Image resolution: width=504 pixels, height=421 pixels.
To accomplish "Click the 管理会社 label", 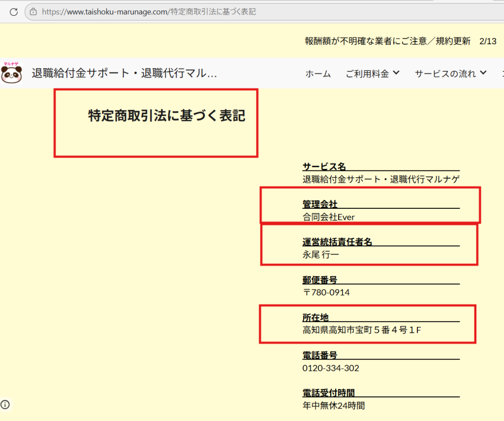I will 320,204.
